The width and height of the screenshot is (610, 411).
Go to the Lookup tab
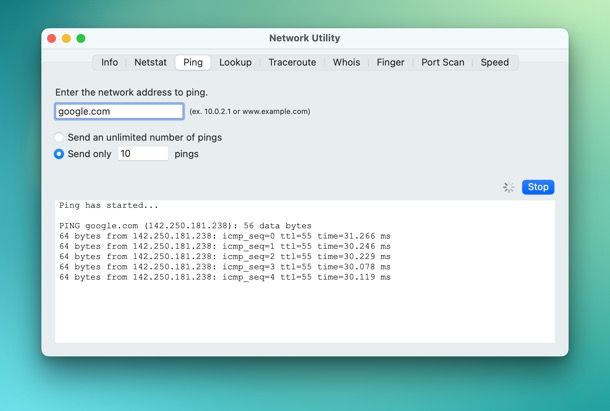click(235, 62)
